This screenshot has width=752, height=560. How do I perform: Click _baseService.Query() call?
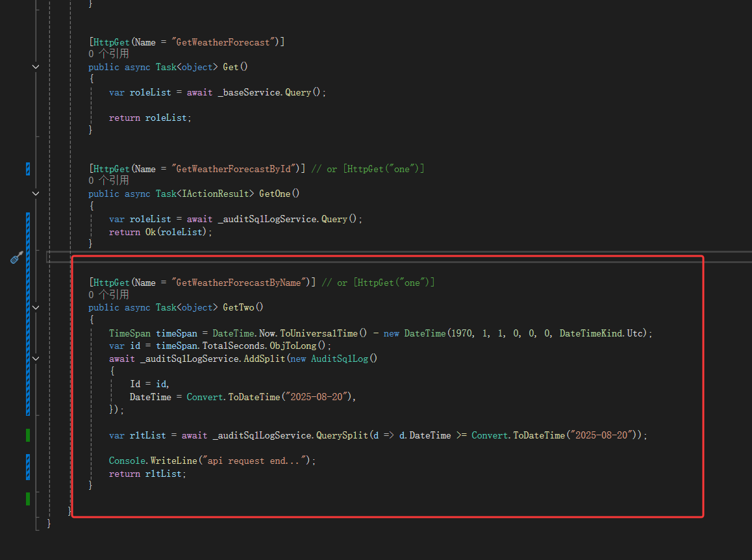pyautogui.click(x=269, y=92)
